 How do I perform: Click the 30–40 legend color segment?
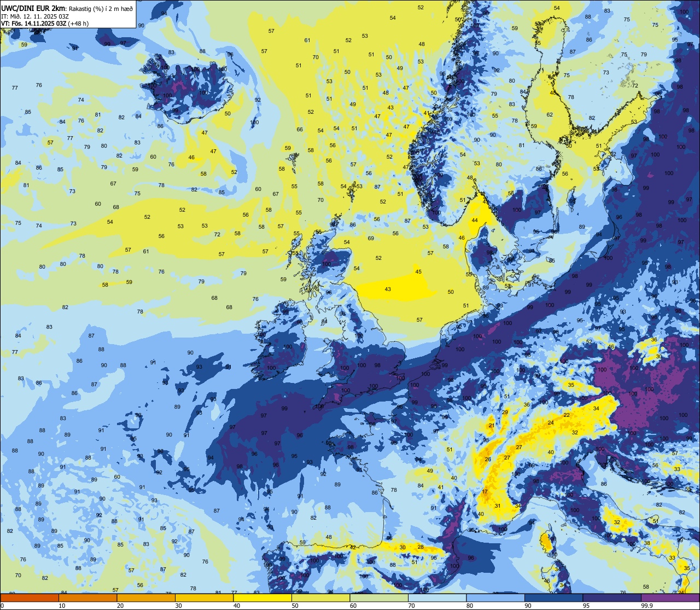[x=204, y=598]
